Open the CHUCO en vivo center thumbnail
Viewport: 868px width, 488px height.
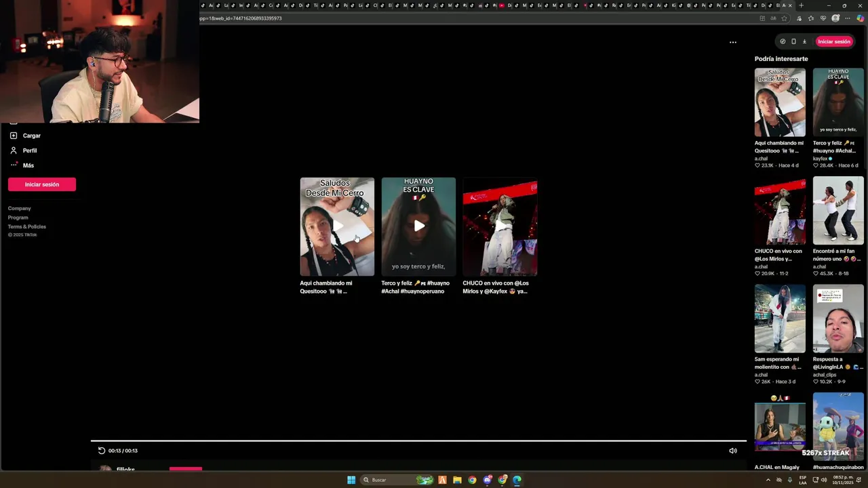(x=500, y=226)
